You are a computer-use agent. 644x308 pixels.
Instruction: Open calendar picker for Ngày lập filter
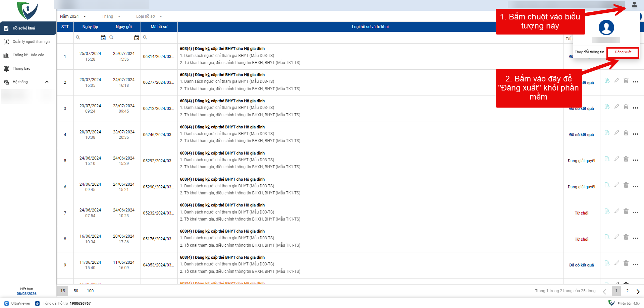[x=103, y=38]
